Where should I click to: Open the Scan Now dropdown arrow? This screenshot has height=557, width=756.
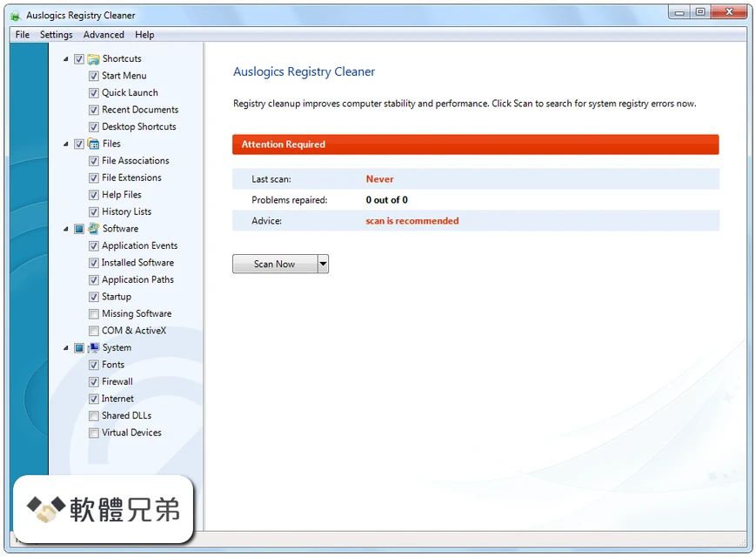point(323,264)
